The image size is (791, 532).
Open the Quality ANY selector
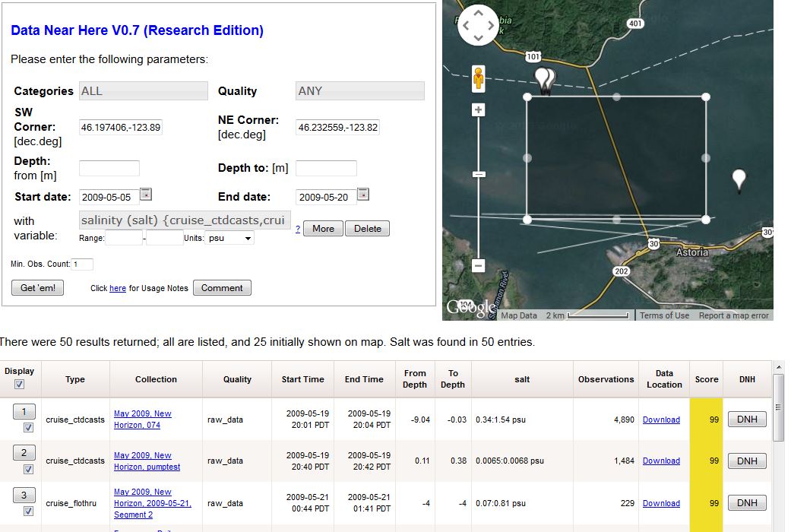point(359,91)
